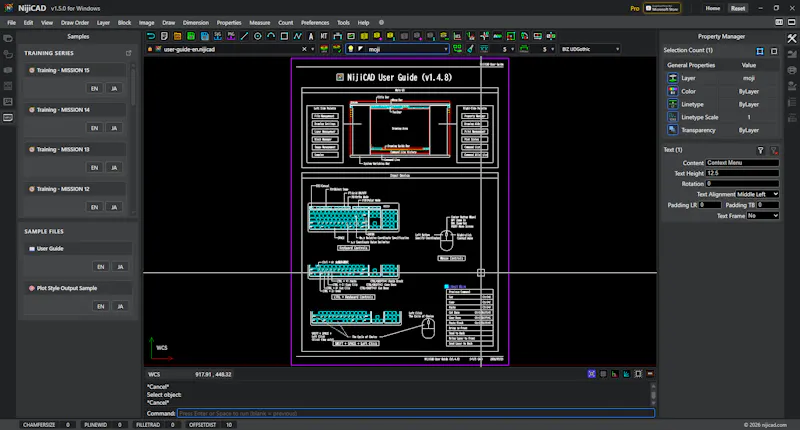Click the clear filter icon with red mark
Screen dimensions: 800x430
coord(774,150)
